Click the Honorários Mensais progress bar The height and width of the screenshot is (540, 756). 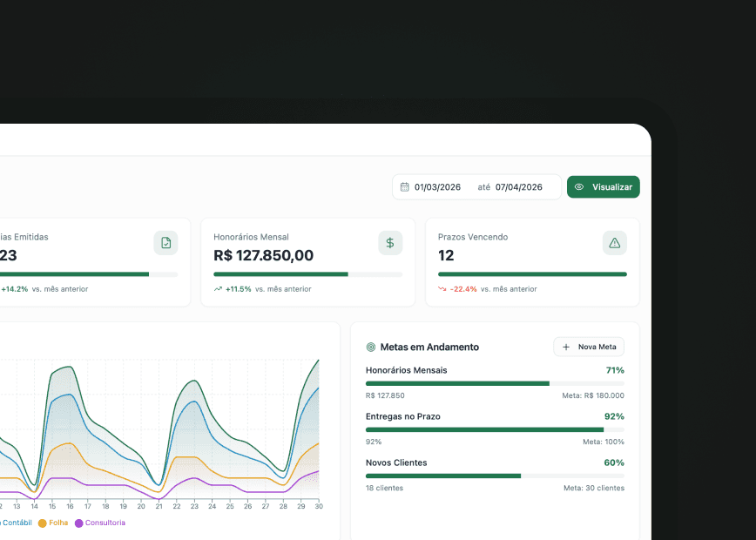(496, 384)
